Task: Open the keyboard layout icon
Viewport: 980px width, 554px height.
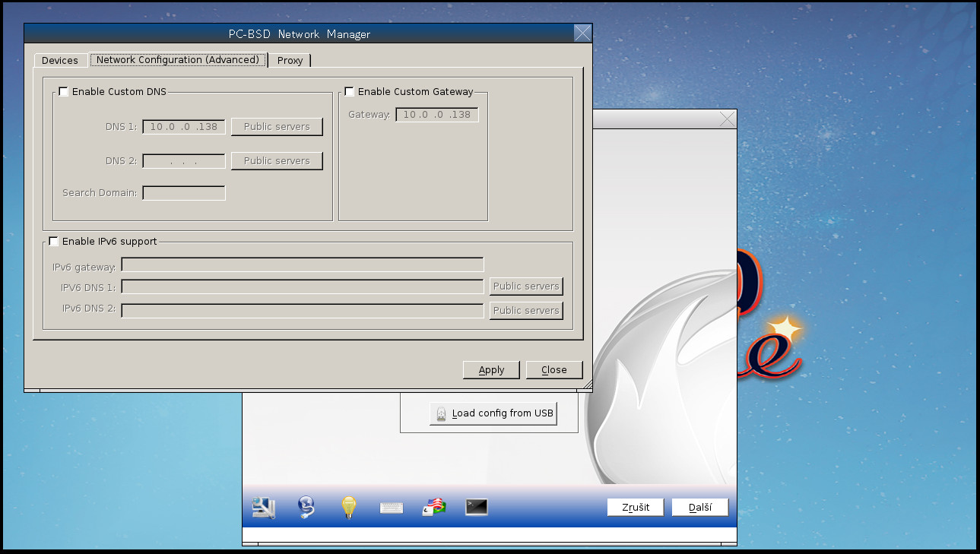Action: click(391, 507)
